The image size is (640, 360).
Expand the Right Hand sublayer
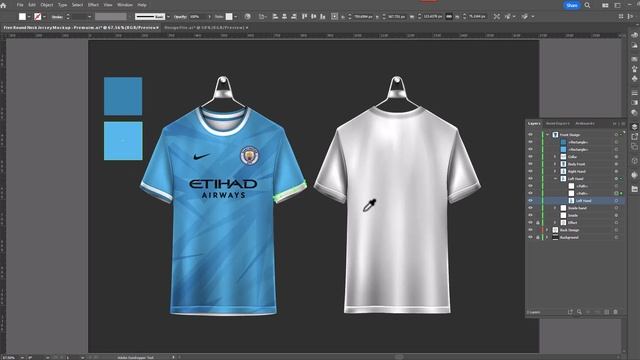click(x=555, y=171)
